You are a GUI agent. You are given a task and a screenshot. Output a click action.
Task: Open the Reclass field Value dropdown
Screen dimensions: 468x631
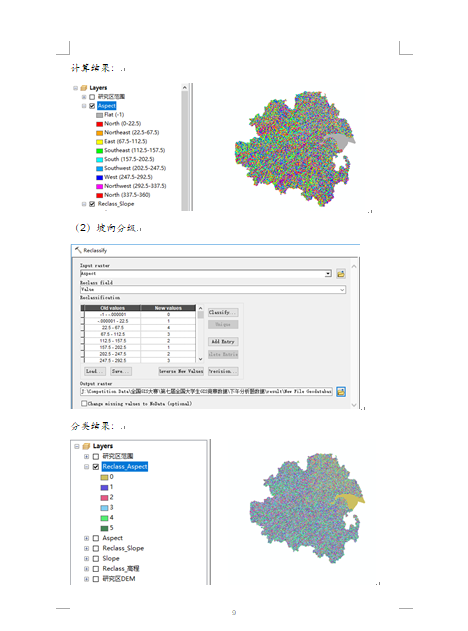342,290
